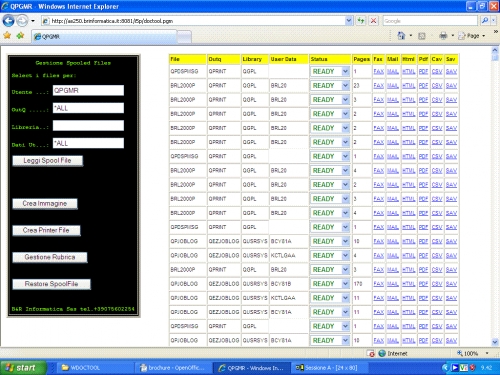
Task: Click the Restore SpoolFile button
Action: pyautogui.click(x=51, y=284)
